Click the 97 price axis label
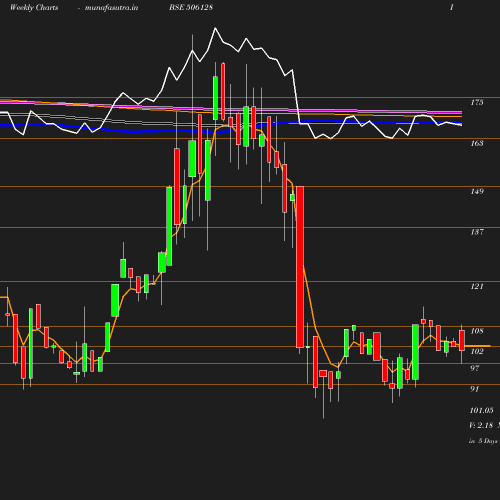This screenshot has height=500, width=500. click(x=475, y=368)
